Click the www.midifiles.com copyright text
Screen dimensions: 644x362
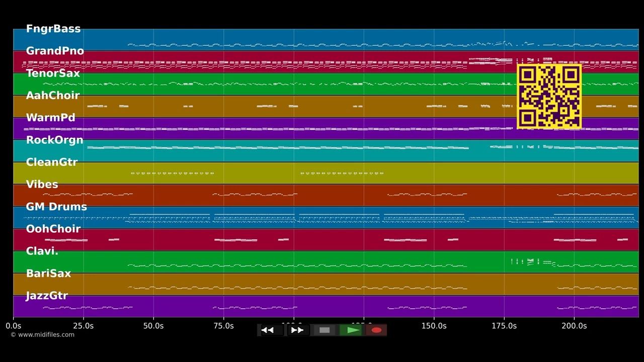click(42, 335)
